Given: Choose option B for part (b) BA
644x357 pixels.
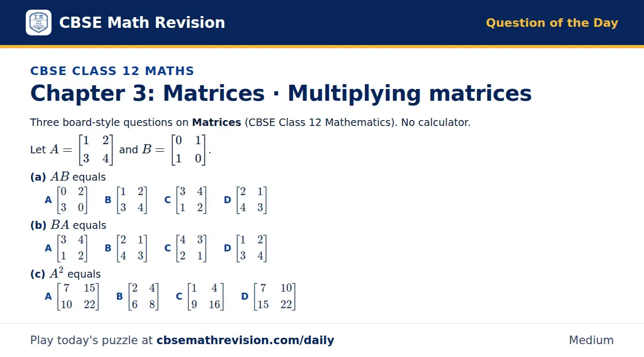Looking at the screenshot, I should click(126, 248).
